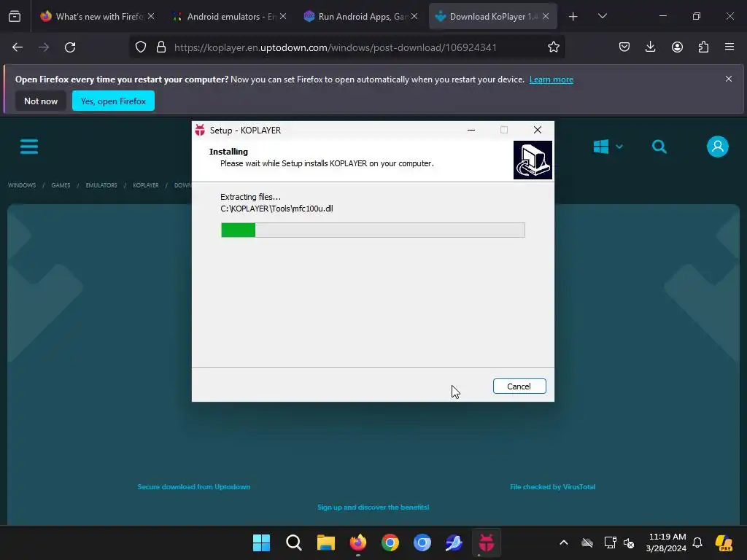Go back to previous page
Screen dimensions: 747x560
pyautogui.click(x=18, y=47)
